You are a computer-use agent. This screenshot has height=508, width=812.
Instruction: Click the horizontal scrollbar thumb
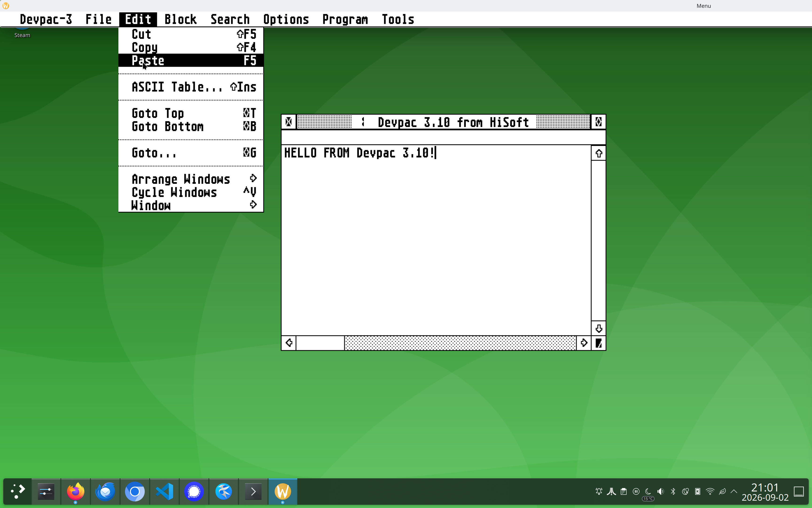320,343
